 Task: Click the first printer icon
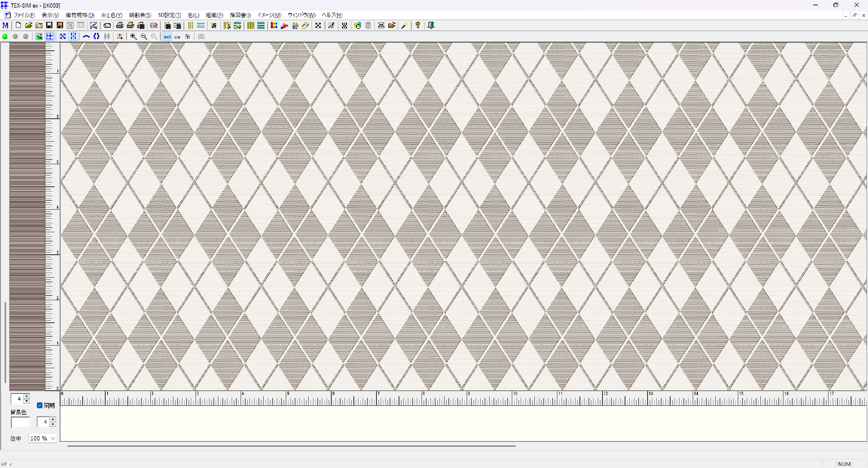119,26
